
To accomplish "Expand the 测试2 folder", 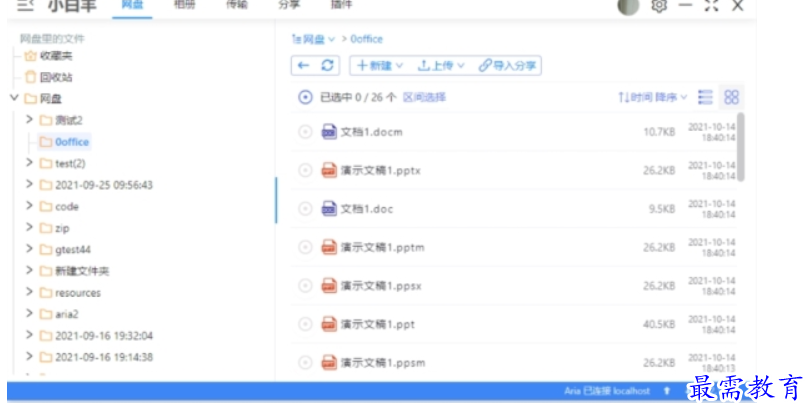I will (29, 119).
